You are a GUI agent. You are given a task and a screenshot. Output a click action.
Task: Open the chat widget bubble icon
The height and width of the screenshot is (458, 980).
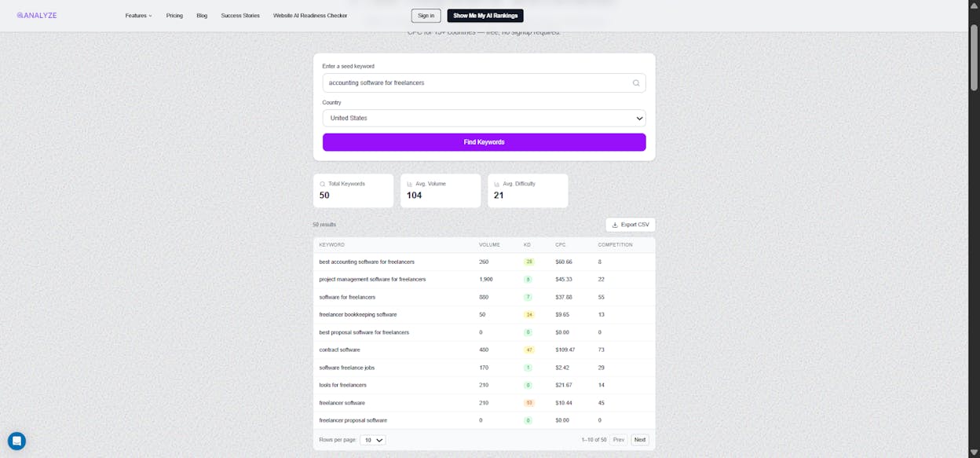coord(16,441)
